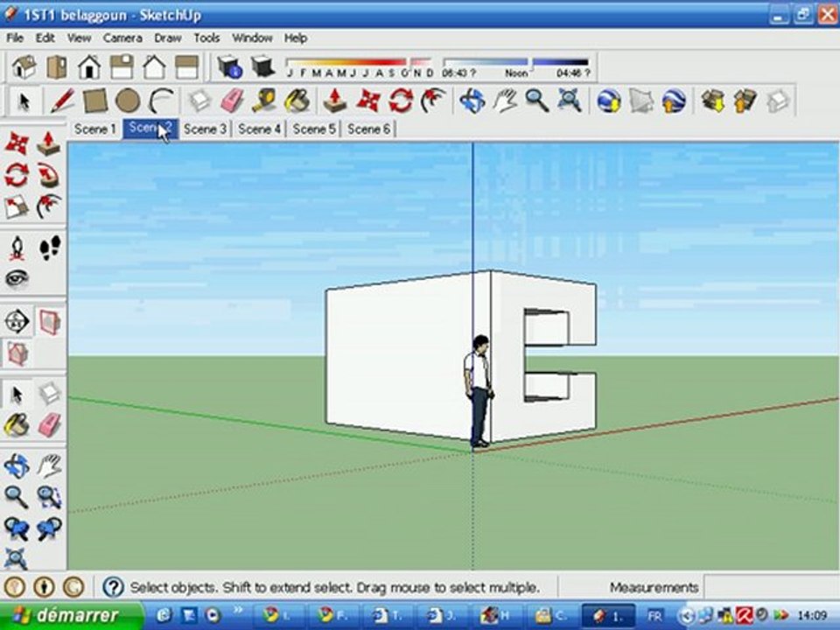Open Shadow Settings dialog icon
Viewport: 840px width, 630px height.
230,67
